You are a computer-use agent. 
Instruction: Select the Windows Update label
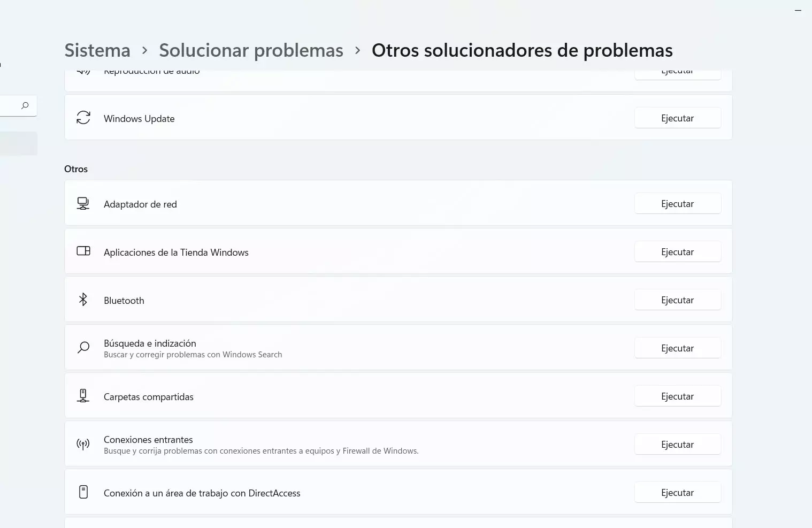[139, 119]
